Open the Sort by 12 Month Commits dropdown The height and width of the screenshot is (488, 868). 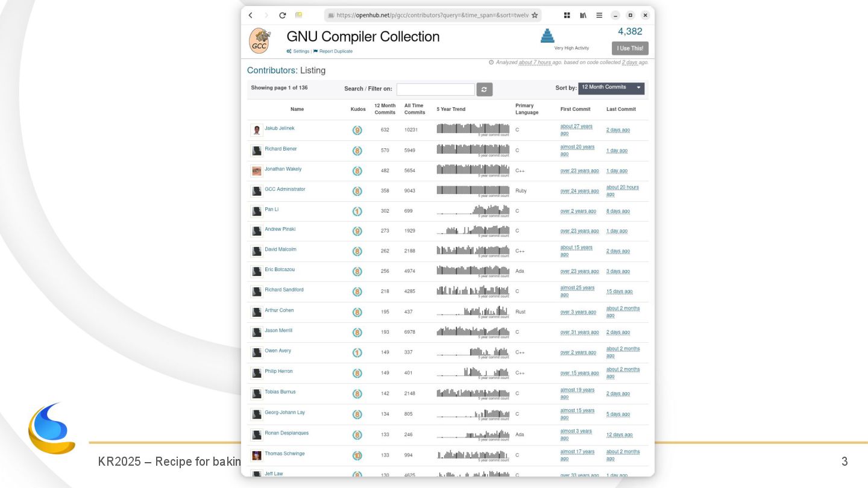tap(611, 88)
